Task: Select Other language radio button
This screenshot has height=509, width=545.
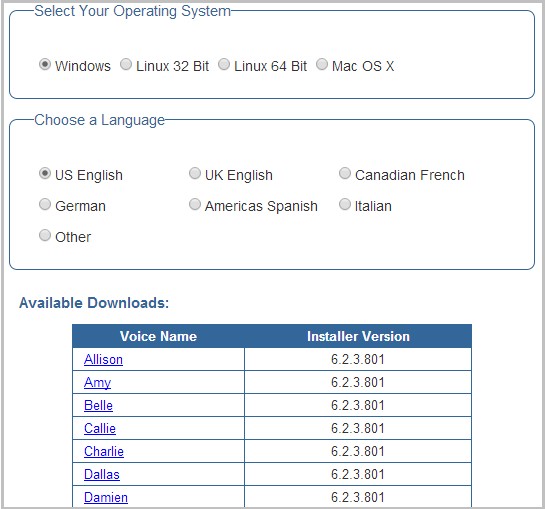Action: point(44,235)
